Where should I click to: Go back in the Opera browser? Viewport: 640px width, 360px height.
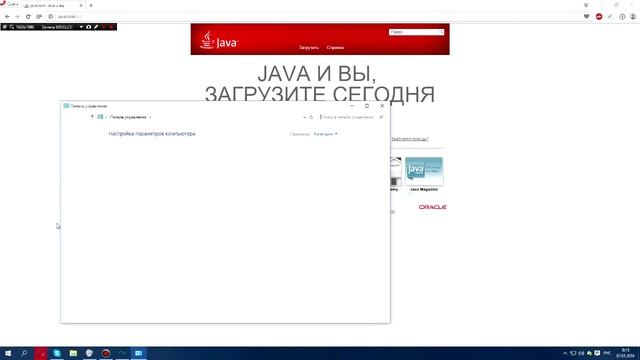click(7, 17)
